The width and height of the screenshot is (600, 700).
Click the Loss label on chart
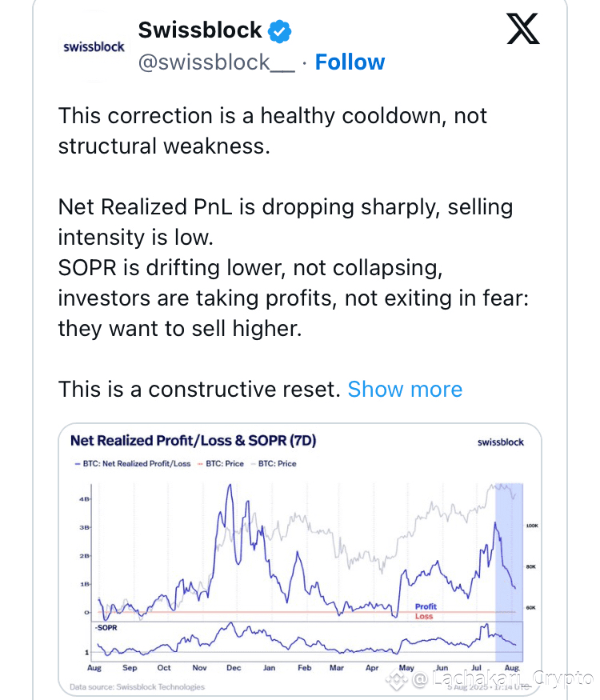(x=424, y=617)
